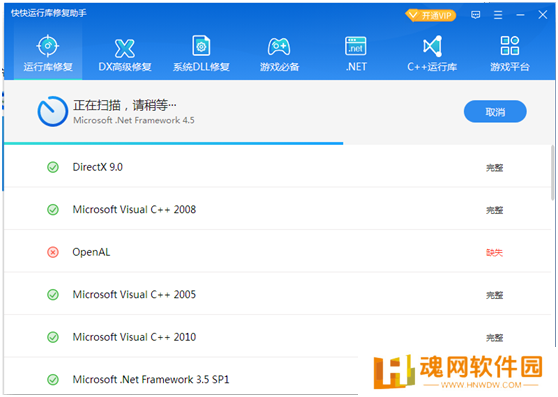Viewport: 558px width, 397px height.
Task: Click the scan progress bar
Action: tap(173, 143)
